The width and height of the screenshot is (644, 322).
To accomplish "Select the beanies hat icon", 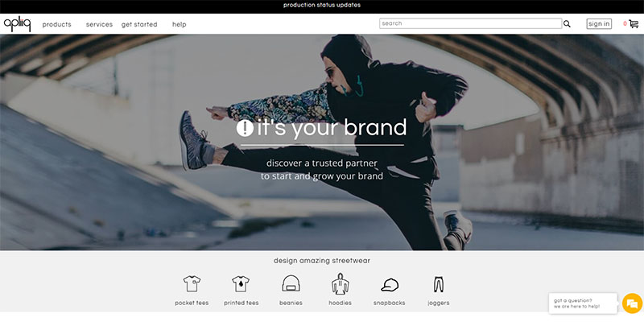I will click(x=291, y=283).
